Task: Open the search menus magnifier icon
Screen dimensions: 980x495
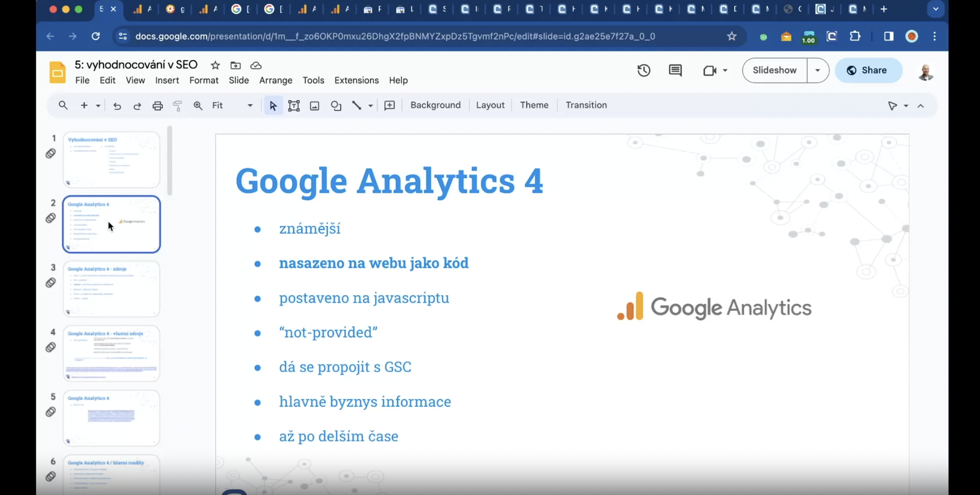Action: 63,105
